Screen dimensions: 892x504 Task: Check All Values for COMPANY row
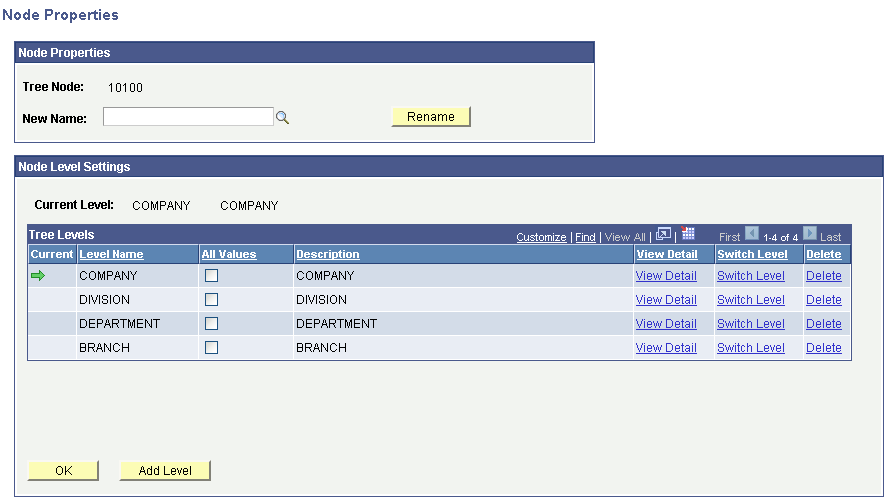point(212,276)
